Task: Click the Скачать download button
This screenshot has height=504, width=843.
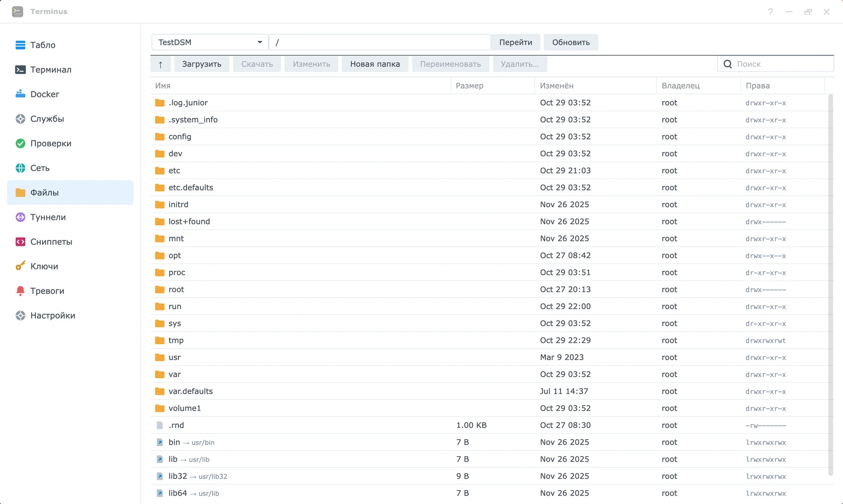Action: (257, 64)
